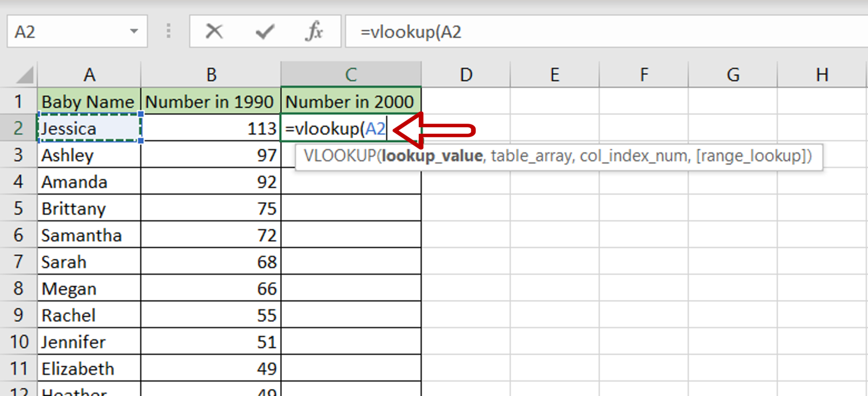Screen dimensions: 868x396
Task: Click the cell with value 51
Action: pos(211,341)
